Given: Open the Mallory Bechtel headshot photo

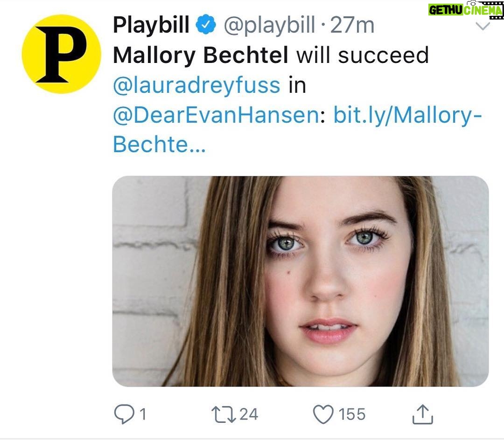Looking at the screenshot, I should 300,281.
